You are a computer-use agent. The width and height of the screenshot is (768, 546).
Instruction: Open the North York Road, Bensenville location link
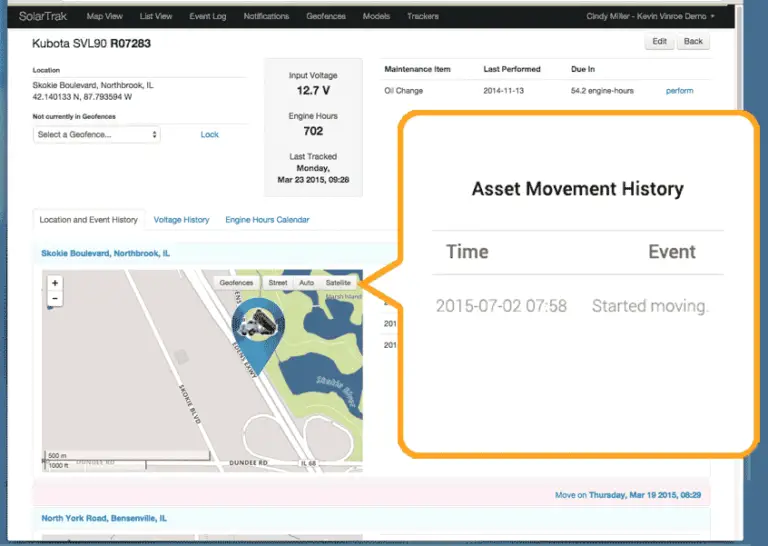click(x=104, y=519)
